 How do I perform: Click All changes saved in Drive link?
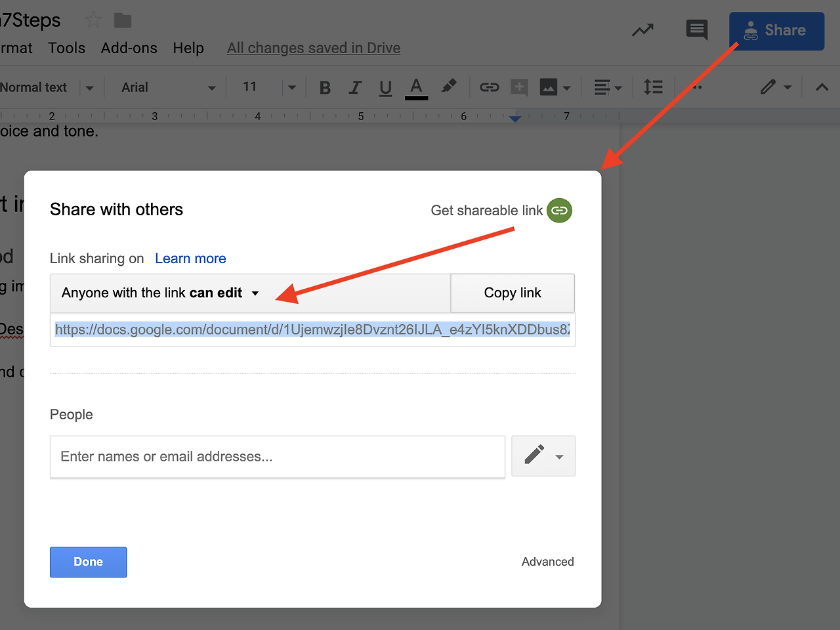point(314,48)
